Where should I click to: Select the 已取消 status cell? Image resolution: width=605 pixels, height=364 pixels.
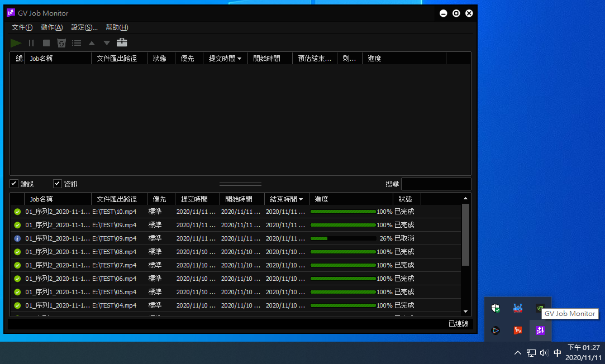[x=404, y=238]
